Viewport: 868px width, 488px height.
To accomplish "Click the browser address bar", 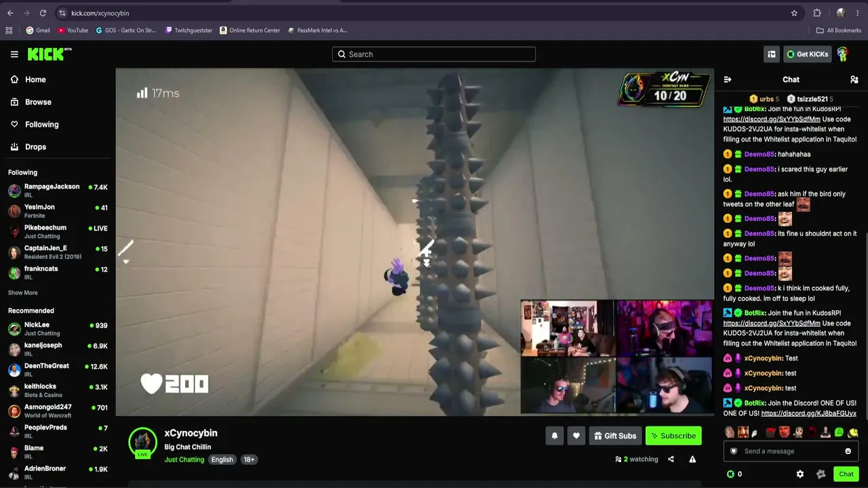I will click(427, 13).
